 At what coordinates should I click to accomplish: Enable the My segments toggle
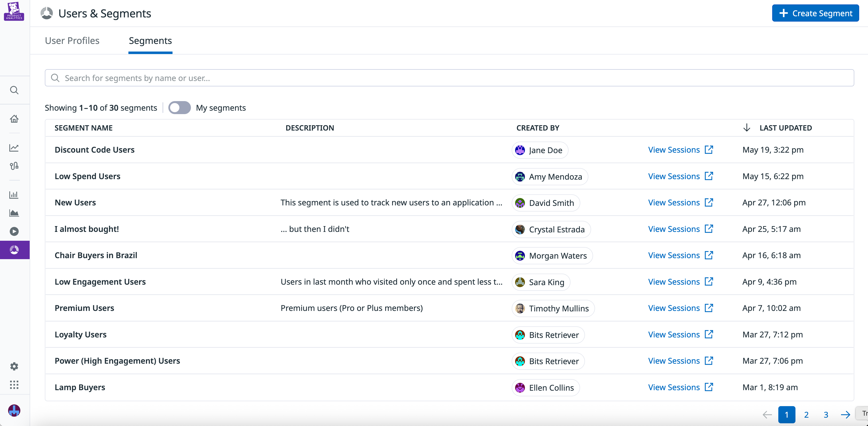(179, 107)
